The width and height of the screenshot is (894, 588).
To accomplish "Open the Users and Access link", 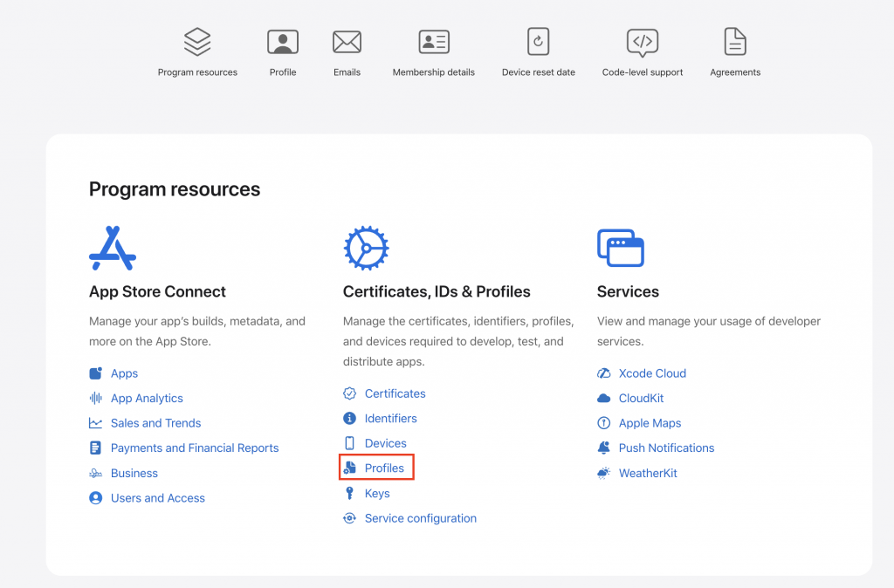I will click(x=157, y=498).
